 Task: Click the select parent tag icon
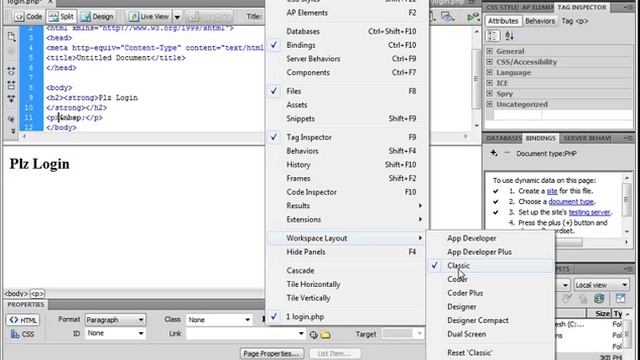pos(11,119)
